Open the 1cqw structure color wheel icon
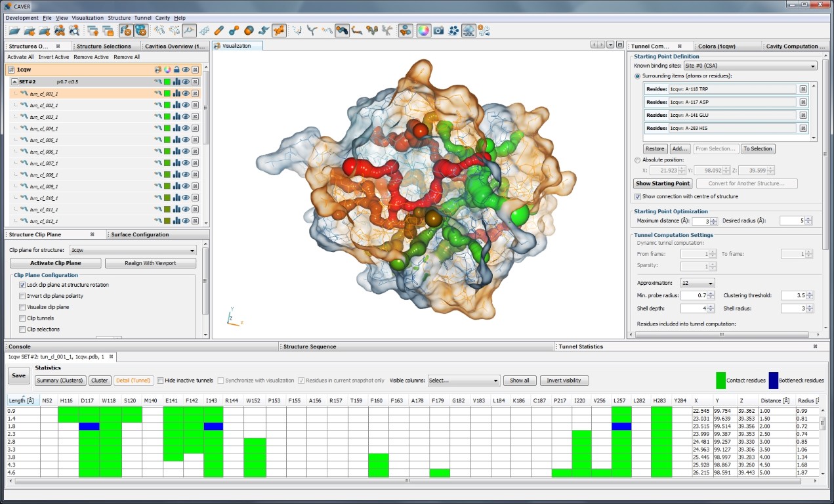 point(167,69)
